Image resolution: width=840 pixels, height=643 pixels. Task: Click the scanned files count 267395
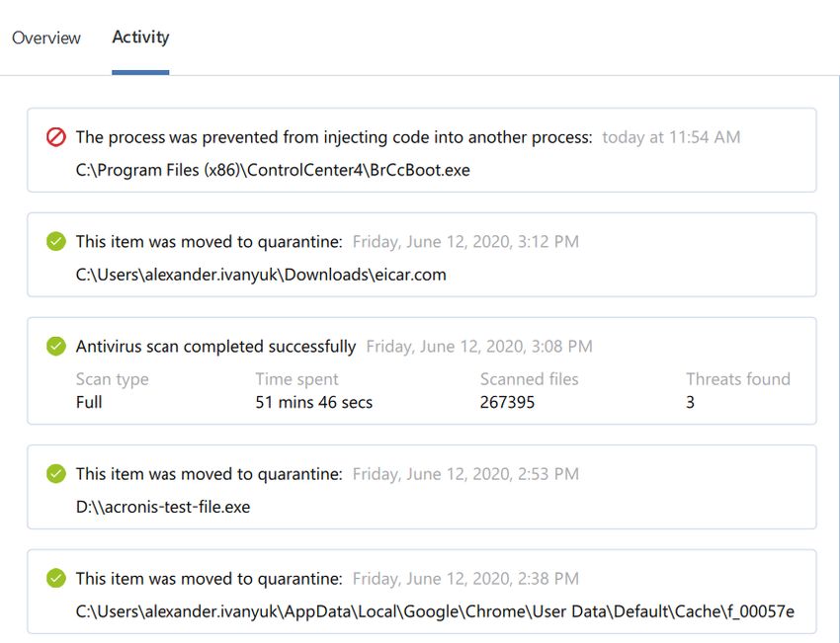tap(507, 402)
